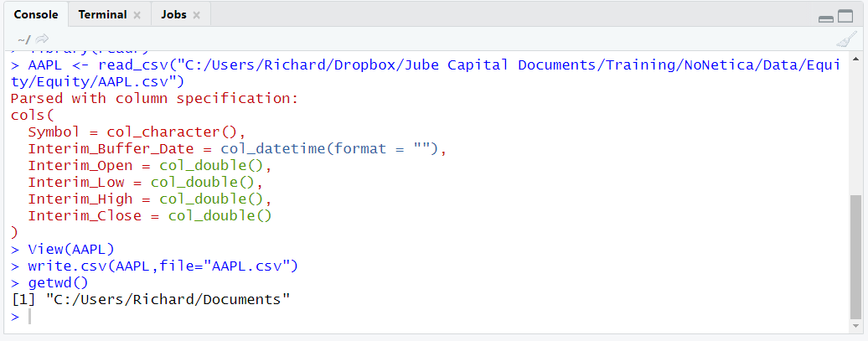Click the scrollbar track above the thumb
The image size is (868, 341).
[855, 130]
